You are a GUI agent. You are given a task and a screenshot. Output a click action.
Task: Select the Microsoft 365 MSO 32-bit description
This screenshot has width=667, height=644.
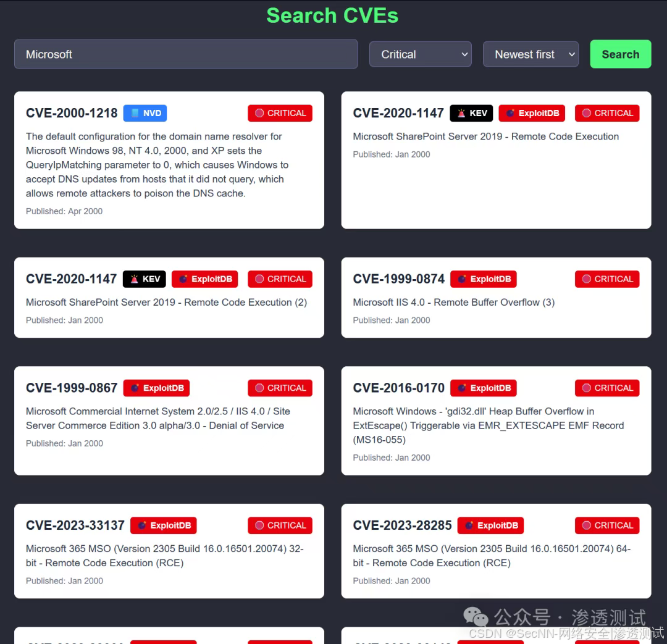point(165,556)
